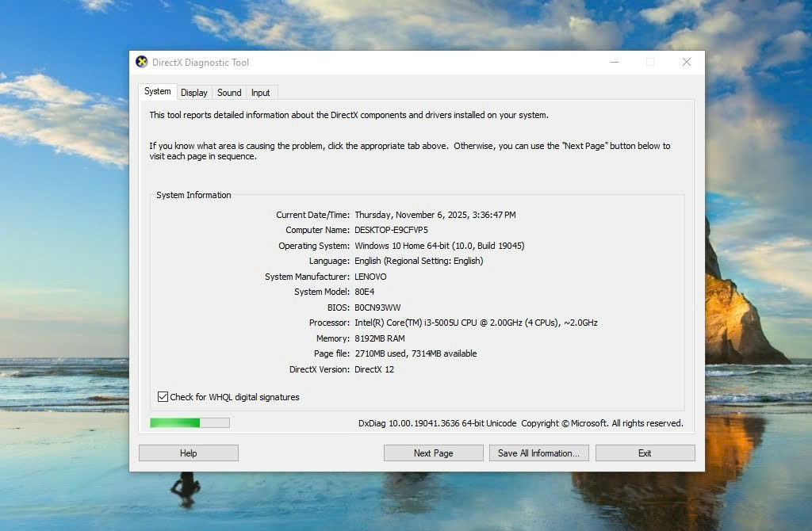Click the computer name DESKTOP-E9CFVP5

391,230
